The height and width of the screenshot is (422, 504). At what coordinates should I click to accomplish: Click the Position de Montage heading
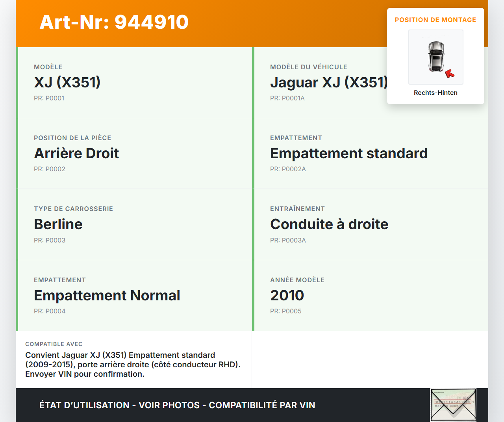[435, 20]
